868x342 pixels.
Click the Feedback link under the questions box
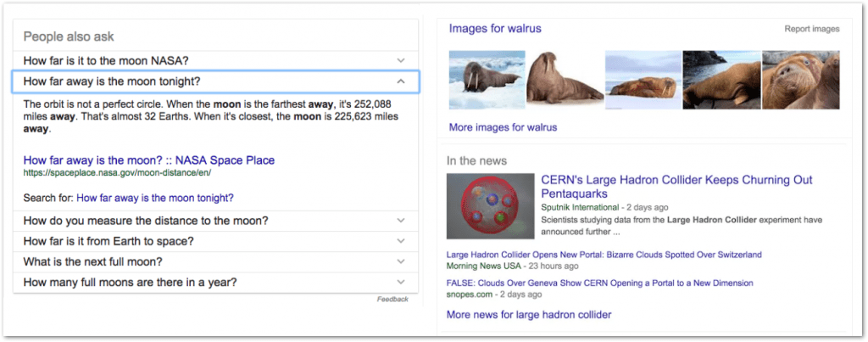(392, 300)
